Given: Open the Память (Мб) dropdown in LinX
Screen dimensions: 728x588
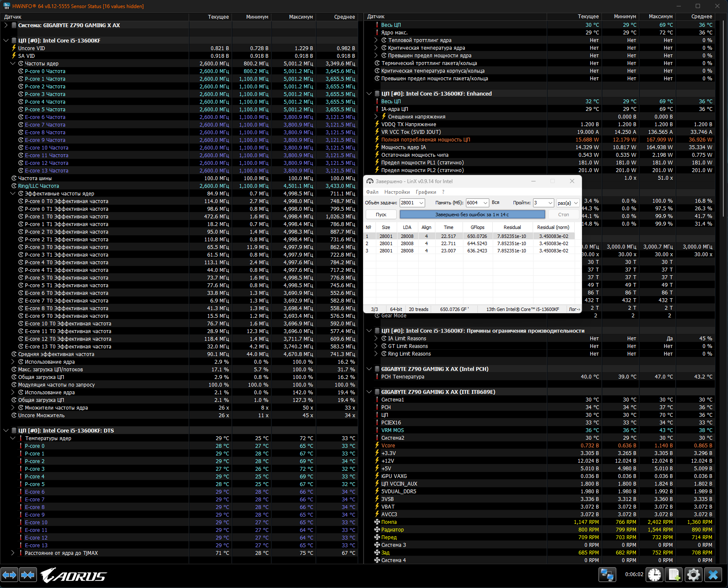Looking at the screenshot, I should [x=485, y=203].
